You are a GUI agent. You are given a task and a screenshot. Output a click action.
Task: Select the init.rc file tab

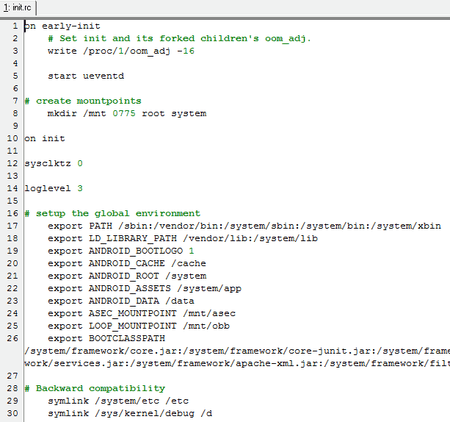tap(18, 7)
